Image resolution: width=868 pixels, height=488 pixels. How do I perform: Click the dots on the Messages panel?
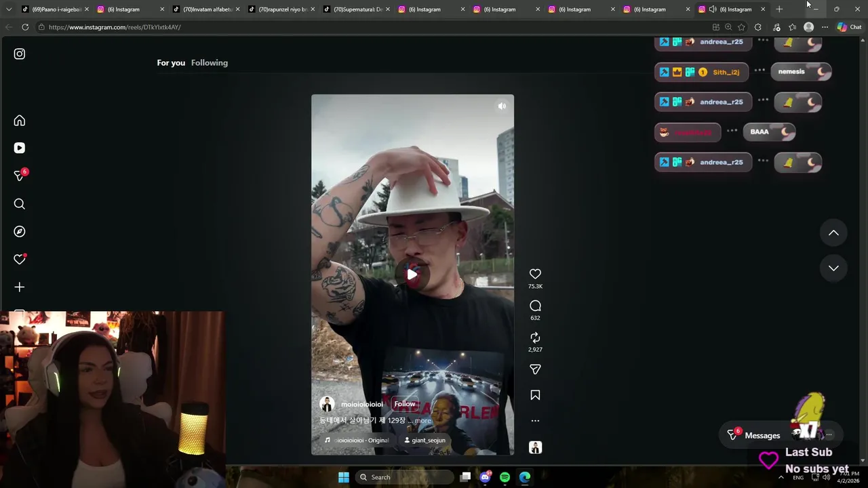point(829,435)
